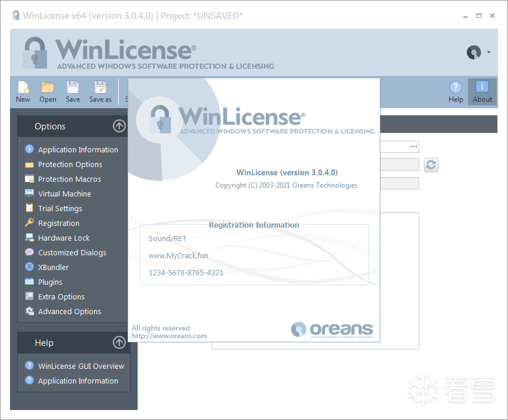This screenshot has height=420, width=508.
Task: Click the Protection Macros icon
Action: [x=29, y=179]
